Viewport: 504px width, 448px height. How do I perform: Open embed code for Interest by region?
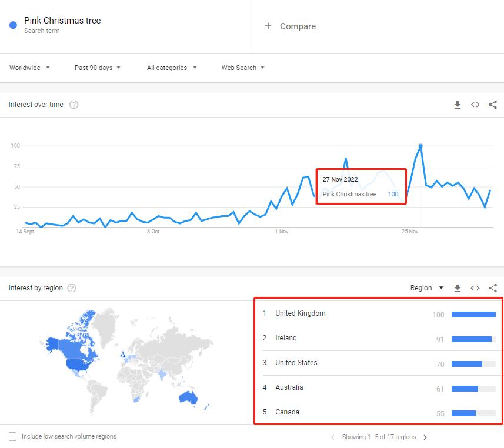[x=475, y=288]
